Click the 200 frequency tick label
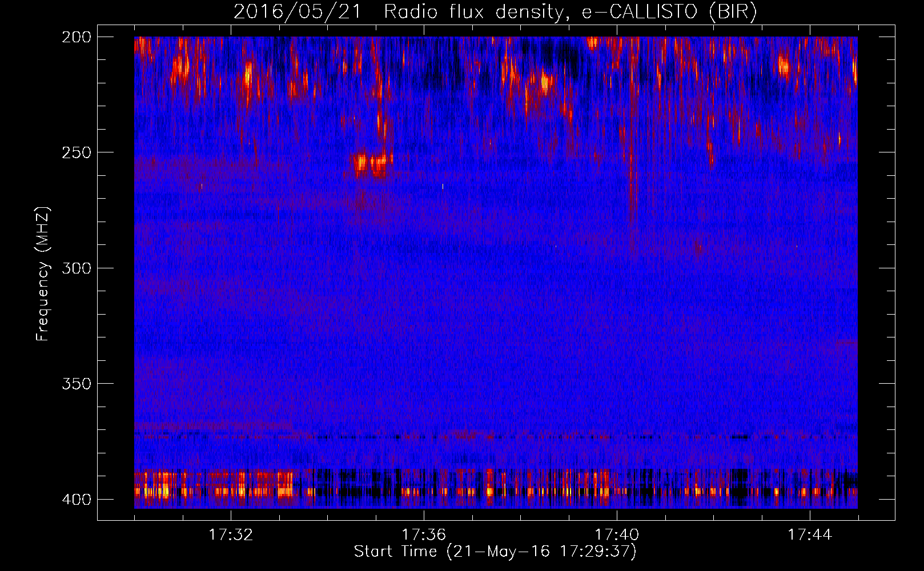Screen dimensions: 924x571 point(77,37)
